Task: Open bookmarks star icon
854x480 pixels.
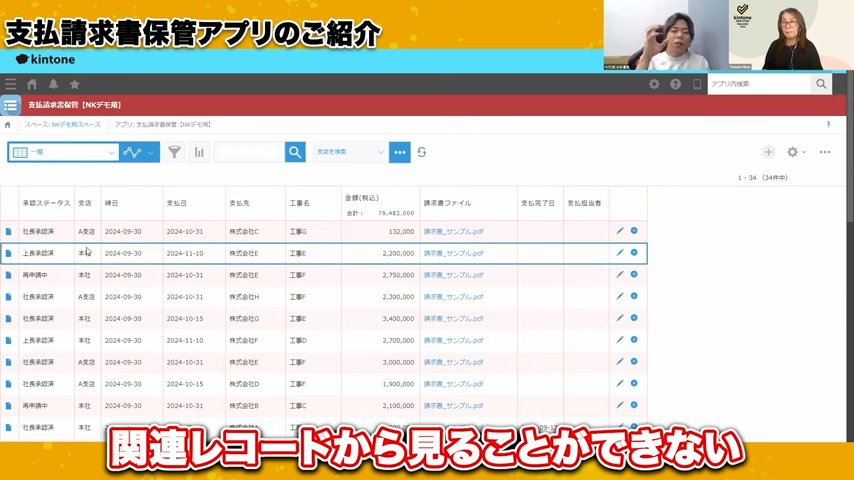Action: pos(75,84)
